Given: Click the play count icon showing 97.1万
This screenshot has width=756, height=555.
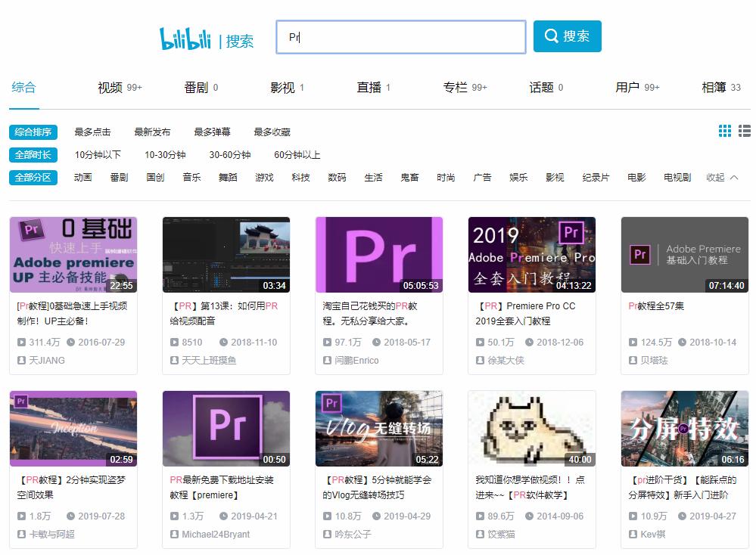Looking at the screenshot, I should pos(326,342).
